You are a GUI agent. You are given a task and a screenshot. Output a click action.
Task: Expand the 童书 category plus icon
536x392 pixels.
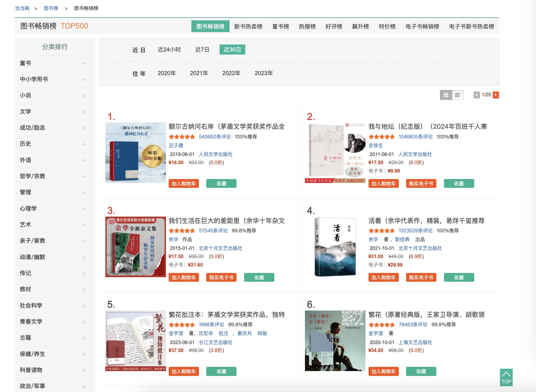(84, 63)
